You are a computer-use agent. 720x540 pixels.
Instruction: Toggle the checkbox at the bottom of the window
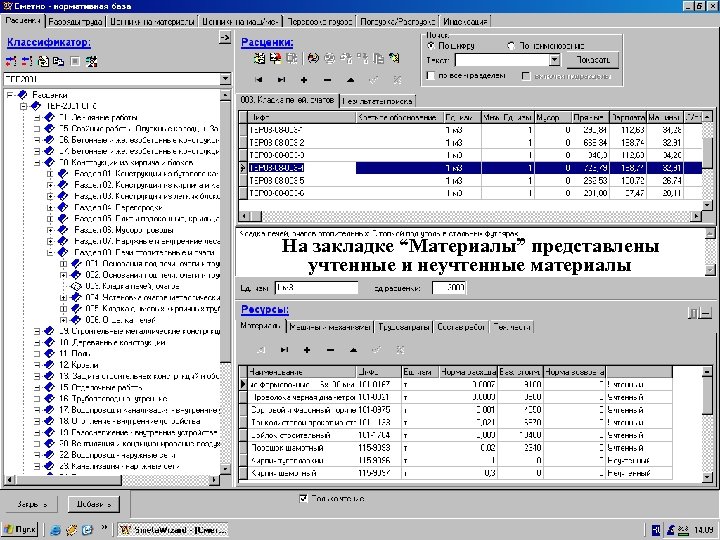pos(303,498)
